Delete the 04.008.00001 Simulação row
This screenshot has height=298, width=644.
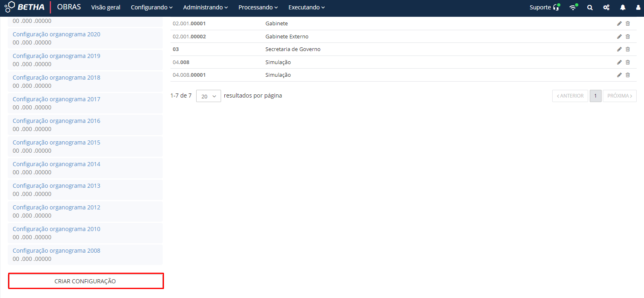(628, 75)
